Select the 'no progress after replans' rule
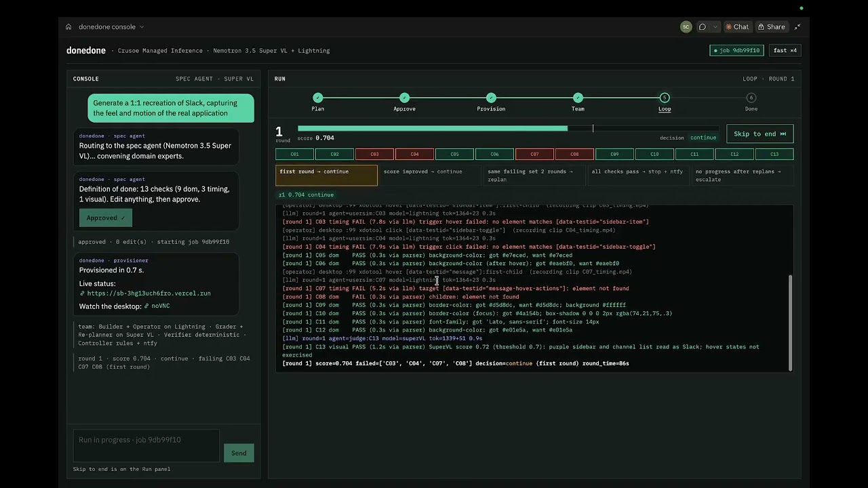868x488 pixels. tap(742, 175)
